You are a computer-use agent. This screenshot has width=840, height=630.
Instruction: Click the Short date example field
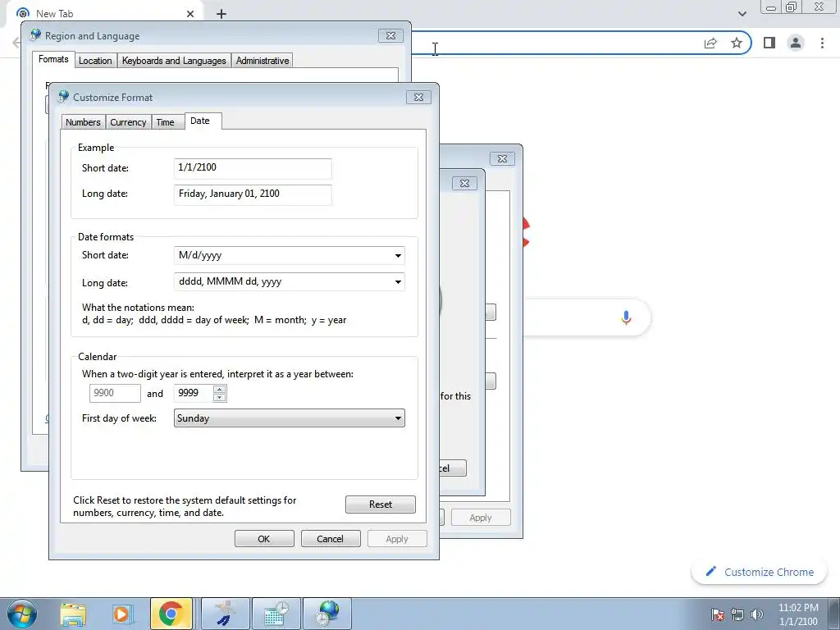click(x=253, y=168)
